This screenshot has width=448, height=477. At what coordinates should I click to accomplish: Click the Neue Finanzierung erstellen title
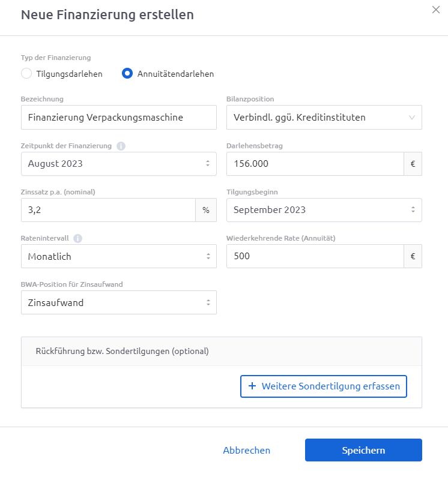(107, 14)
